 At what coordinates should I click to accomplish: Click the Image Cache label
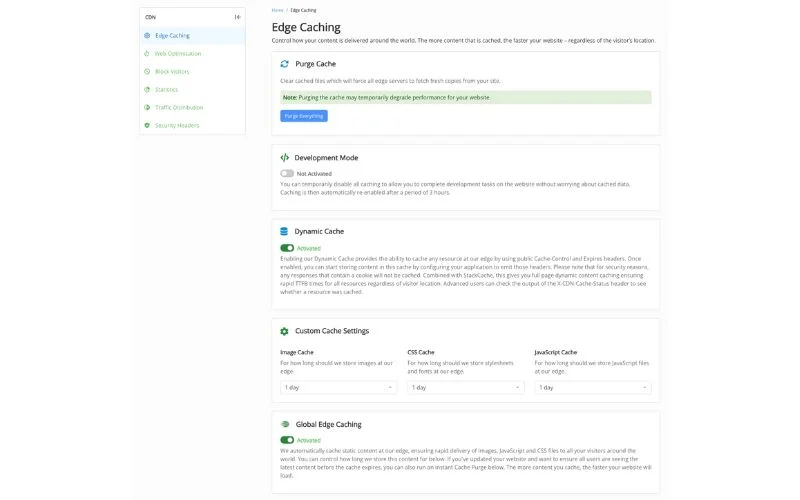tap(296, 352)
